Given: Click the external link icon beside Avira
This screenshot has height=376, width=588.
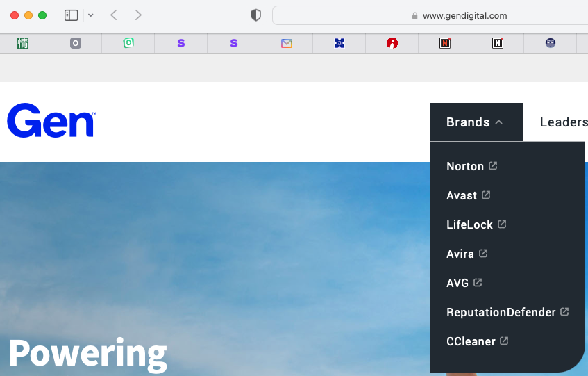Looking at the screenshot, I should point(483,253).
